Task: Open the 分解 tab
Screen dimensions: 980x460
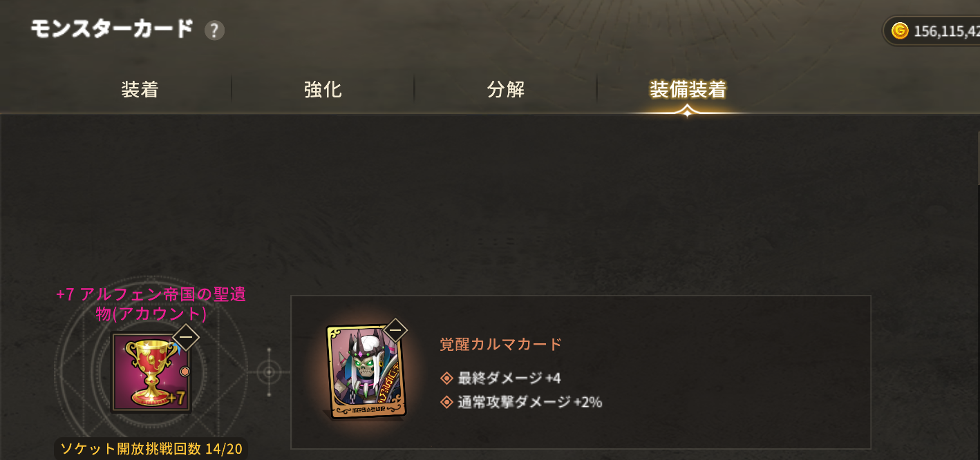Action: pyautogui.click(x=506, y=90)
